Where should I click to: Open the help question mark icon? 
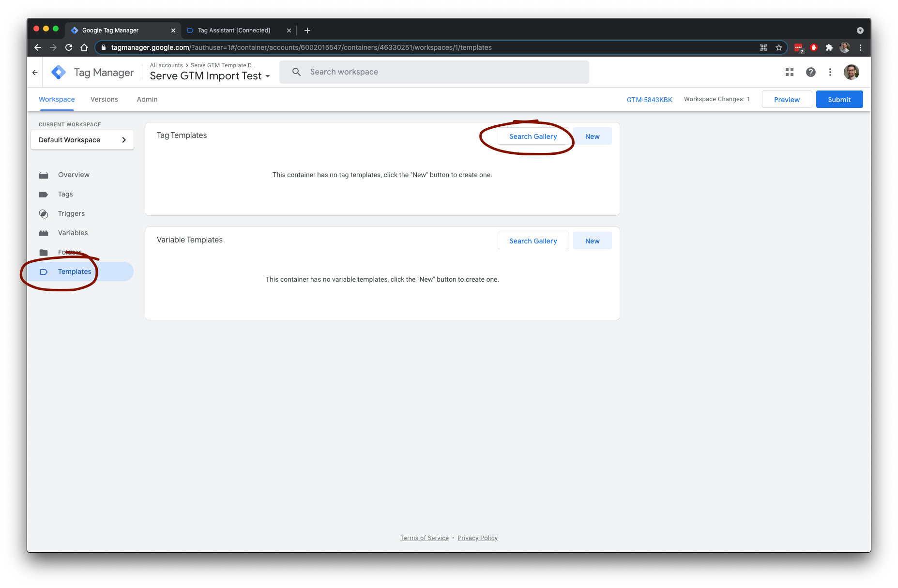pyautogui.click(x=810, y=72)
